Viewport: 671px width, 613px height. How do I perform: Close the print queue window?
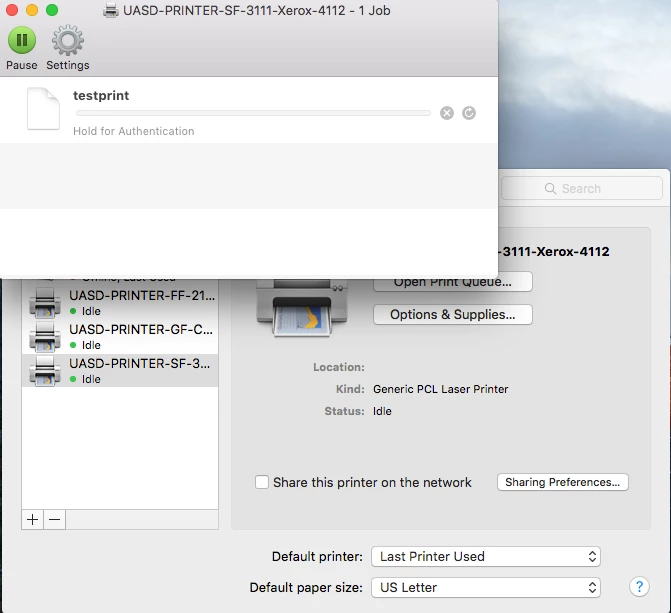coord(12,10)
